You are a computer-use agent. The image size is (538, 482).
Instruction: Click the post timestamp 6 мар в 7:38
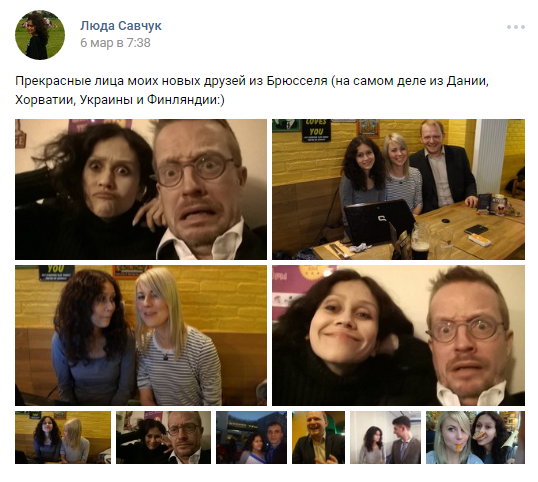(115, 43)
